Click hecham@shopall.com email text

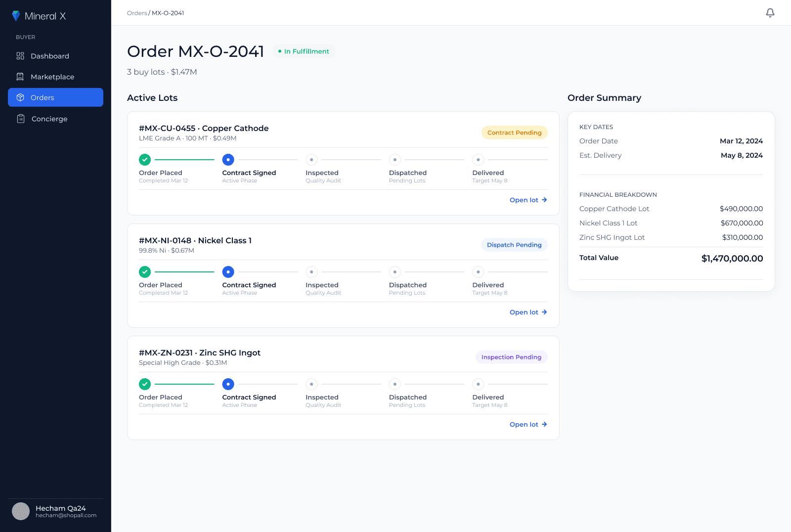click(x=66, y=515)
